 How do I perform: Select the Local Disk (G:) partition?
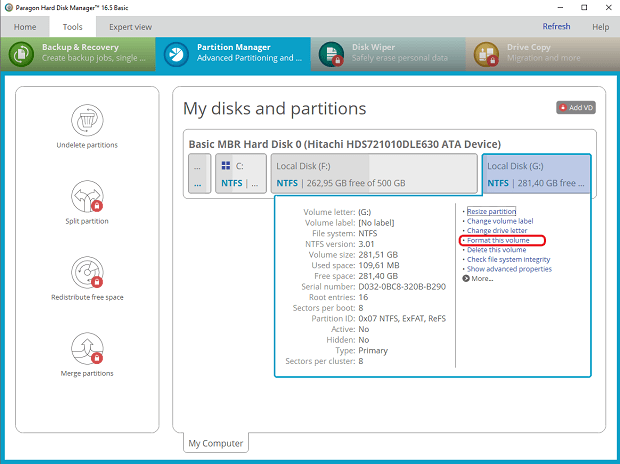(537, 174)
